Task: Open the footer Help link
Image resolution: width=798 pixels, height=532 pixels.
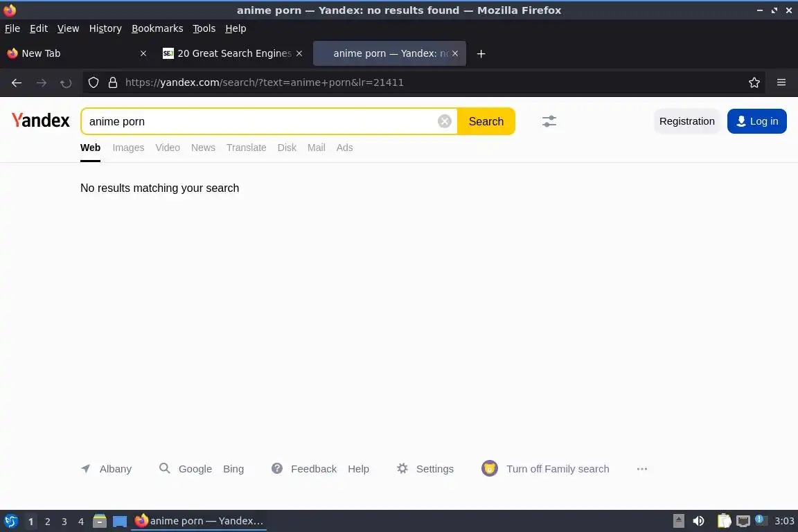Action: pyautogui.click(x=358, y=468)
